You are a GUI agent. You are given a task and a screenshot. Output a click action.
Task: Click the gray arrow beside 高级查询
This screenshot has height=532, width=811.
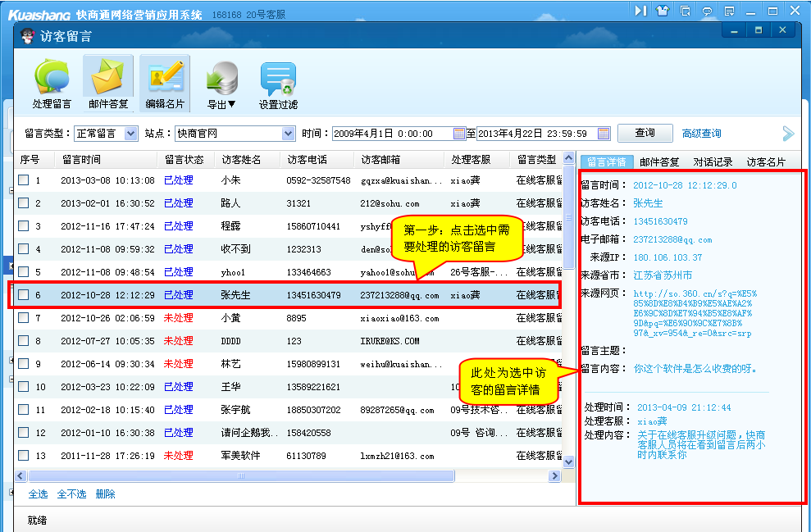[x=788, y=134]
